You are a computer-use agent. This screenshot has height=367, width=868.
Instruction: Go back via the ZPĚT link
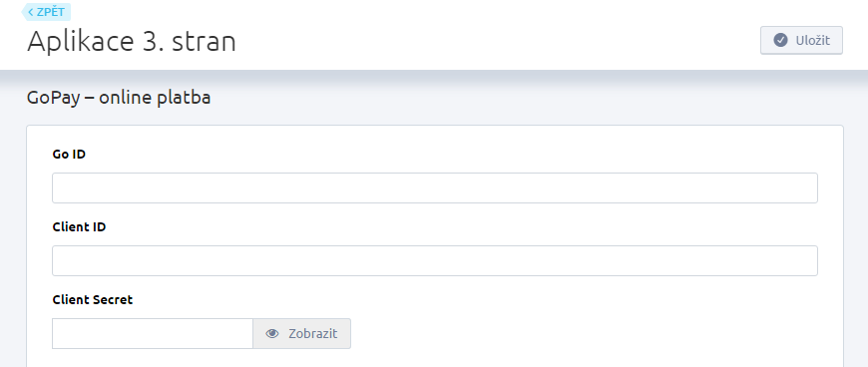point(46,12)
